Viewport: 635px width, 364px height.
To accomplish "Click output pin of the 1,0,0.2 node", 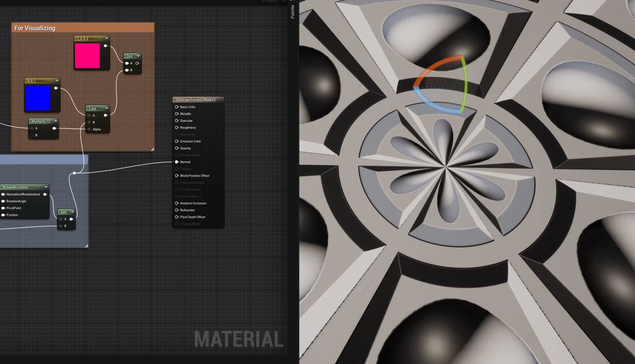I will 105,46.
